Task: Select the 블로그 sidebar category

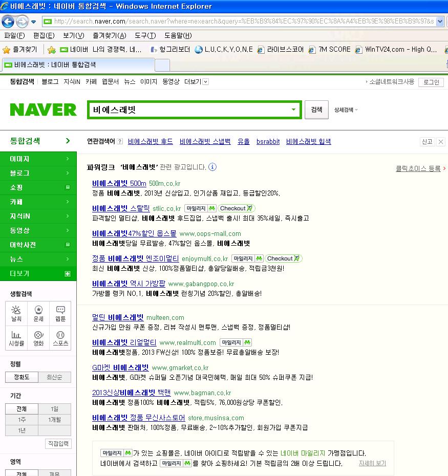Action: pyautogui.click(x=38, y=173)
